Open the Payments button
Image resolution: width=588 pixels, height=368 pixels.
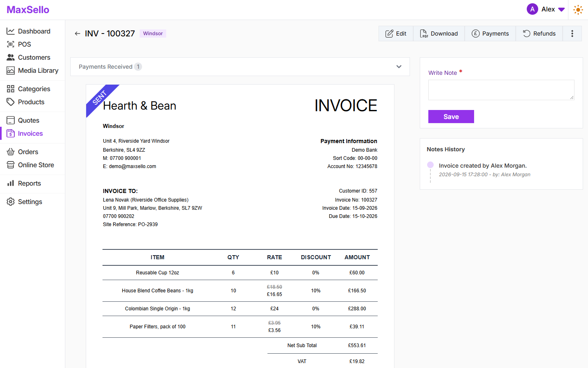tap(490, 34)
